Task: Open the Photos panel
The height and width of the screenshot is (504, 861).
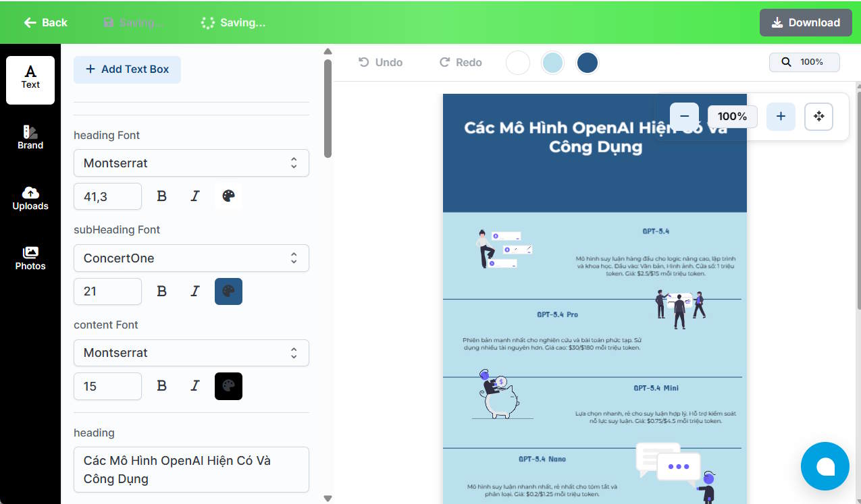Action: tap(30, 258)
